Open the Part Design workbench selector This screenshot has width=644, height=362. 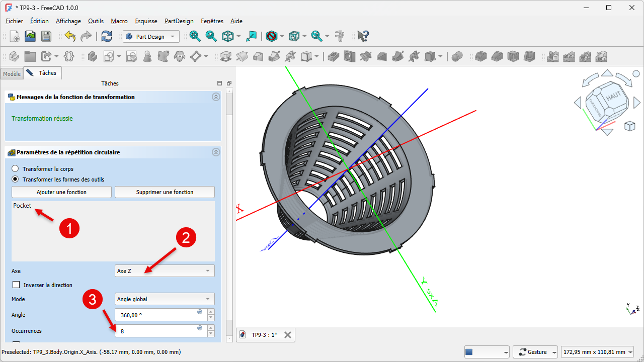(151, 37)
